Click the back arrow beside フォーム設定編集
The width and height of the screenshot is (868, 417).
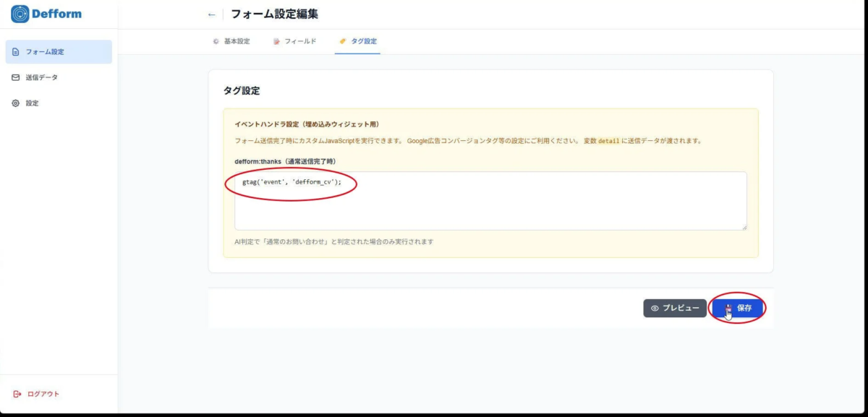pos(210,12)
